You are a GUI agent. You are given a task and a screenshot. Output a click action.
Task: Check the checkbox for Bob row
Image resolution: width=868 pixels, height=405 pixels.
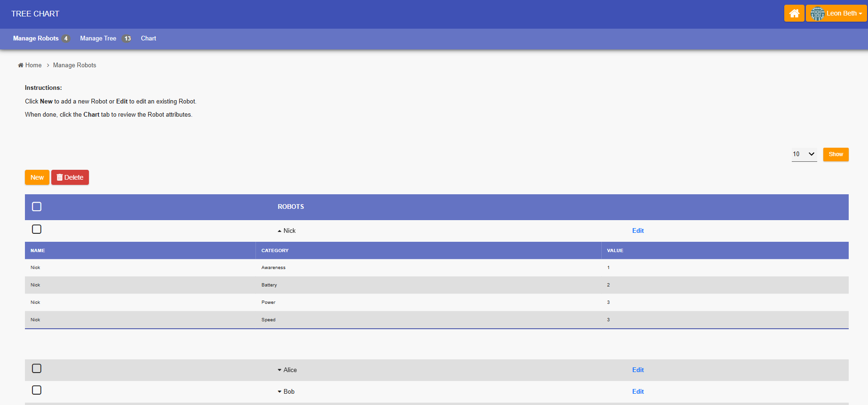[x=37, y=390]
